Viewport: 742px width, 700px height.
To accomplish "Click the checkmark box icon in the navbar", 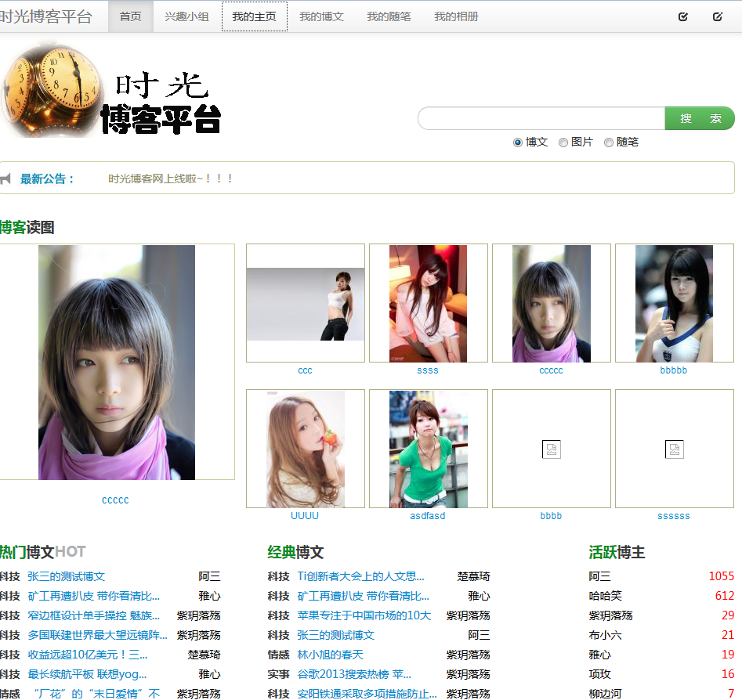I will (683, 17).
